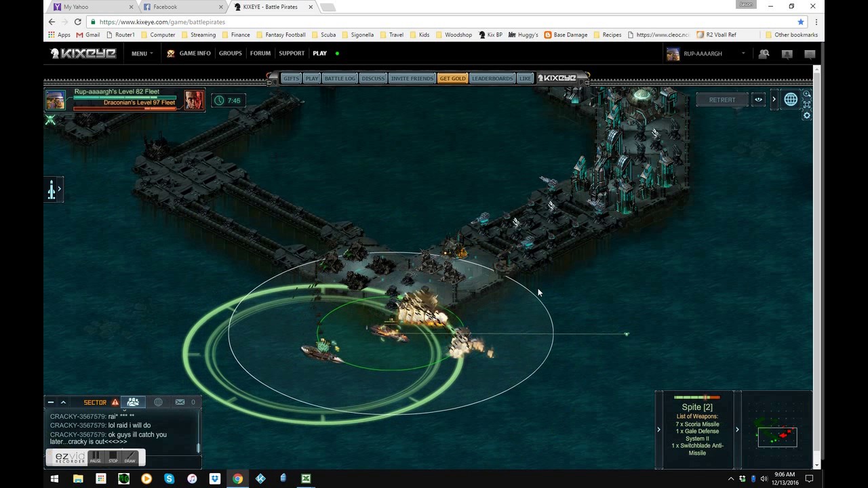The width and height of the screenshot is (868, 488).
Task: Click the friends icon in KIXEYE header
Action: coord(764,54)
